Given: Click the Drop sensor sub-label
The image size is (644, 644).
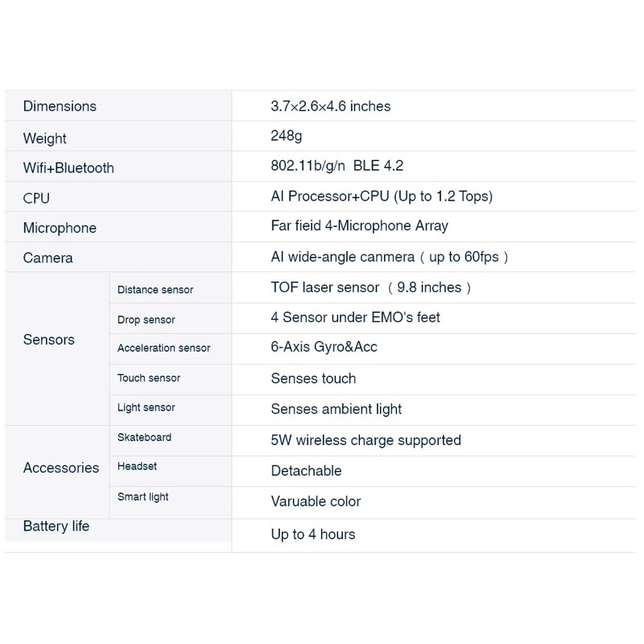Looking at the screenshot, I should tap(147, 320).
